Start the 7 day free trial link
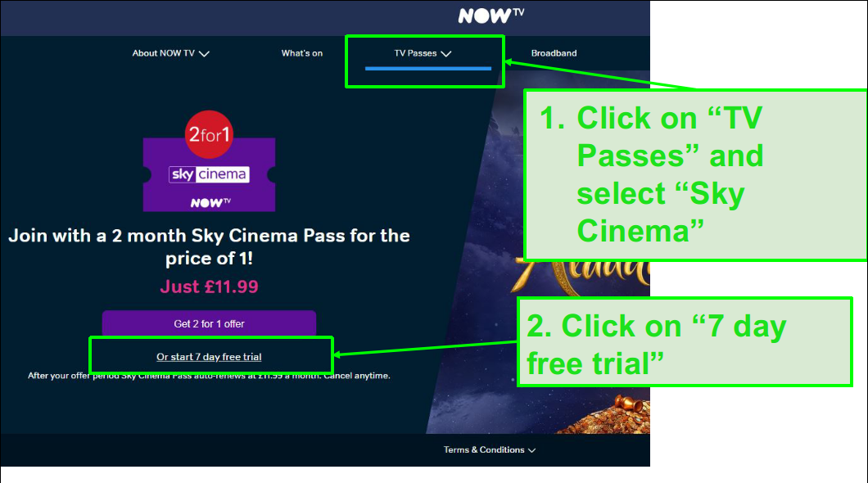The width and height of the screenshot is (868, 483). 209,357
